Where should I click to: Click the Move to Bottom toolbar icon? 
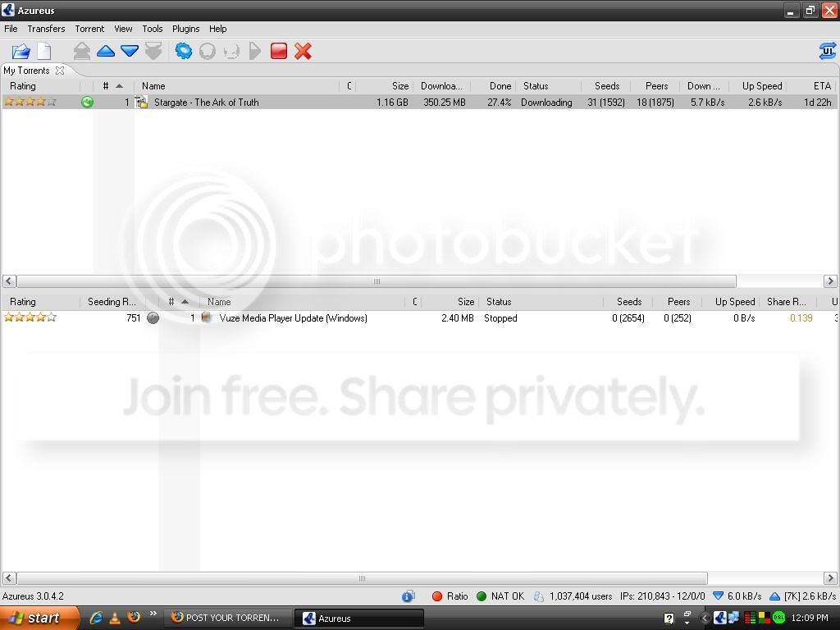pyautogui.click(x=153, y=52)
